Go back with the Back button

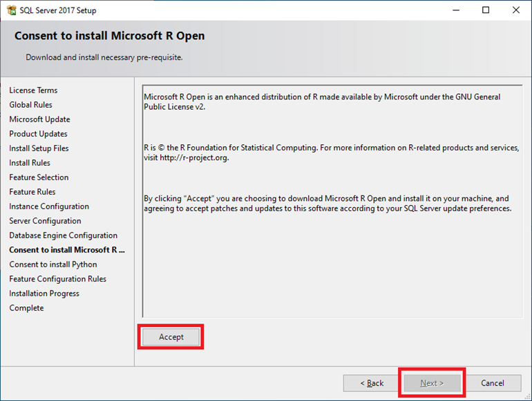372,383
